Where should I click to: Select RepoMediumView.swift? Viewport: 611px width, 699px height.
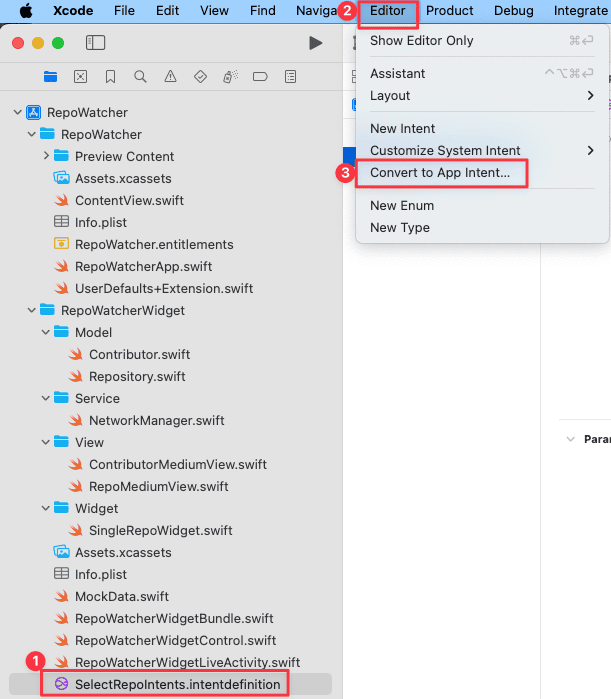click(159, 486)
